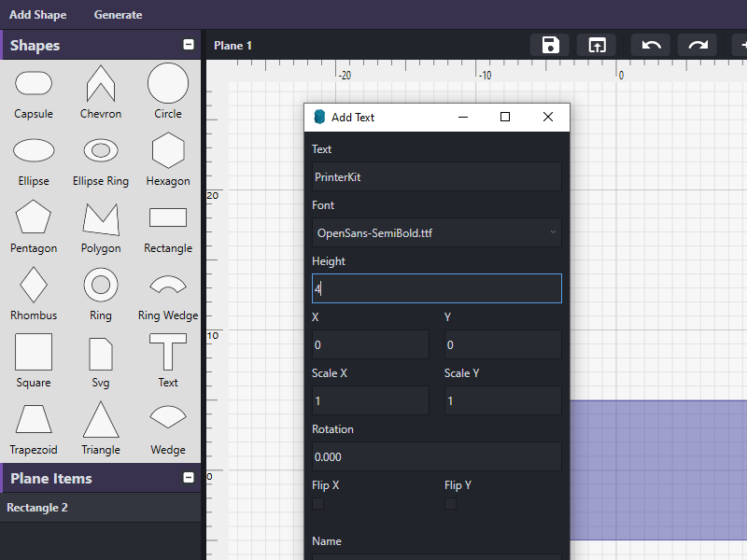Click the Text field containing PrinterKit

[x=437, y=176]
